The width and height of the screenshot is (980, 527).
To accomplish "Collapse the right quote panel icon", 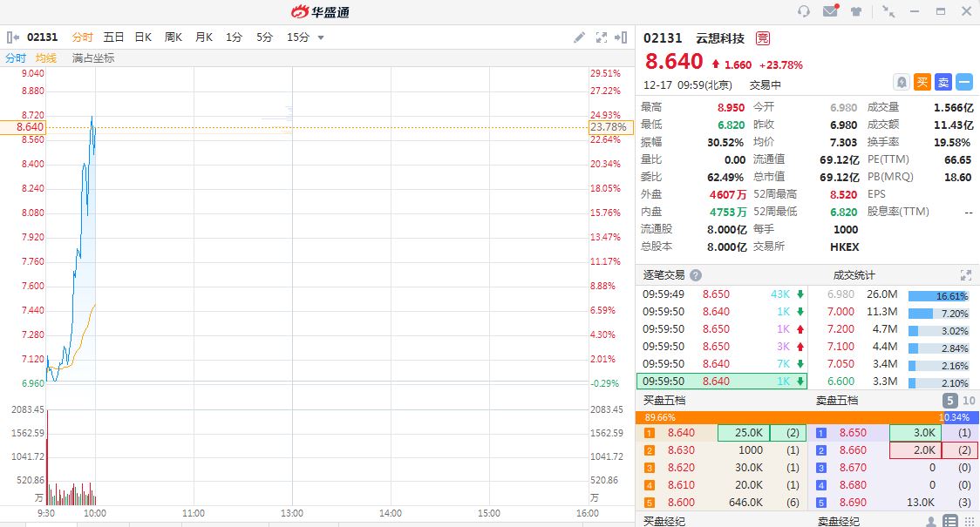I will click(x=621, y=37).
